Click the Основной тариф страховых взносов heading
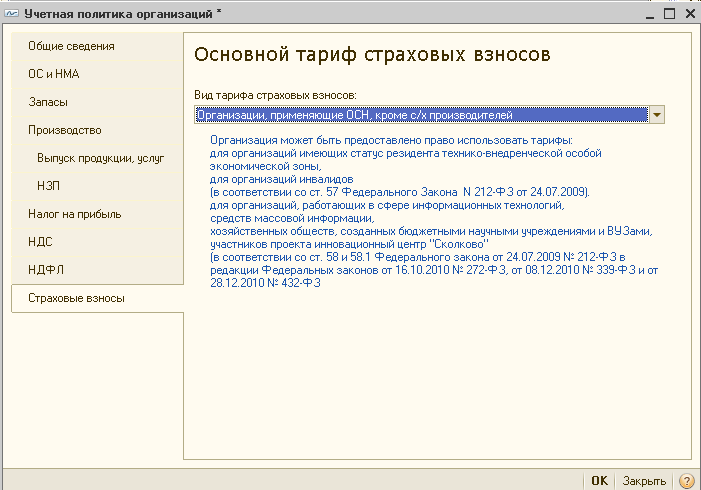This screenshot has height=490, width=701. (372, 55)
